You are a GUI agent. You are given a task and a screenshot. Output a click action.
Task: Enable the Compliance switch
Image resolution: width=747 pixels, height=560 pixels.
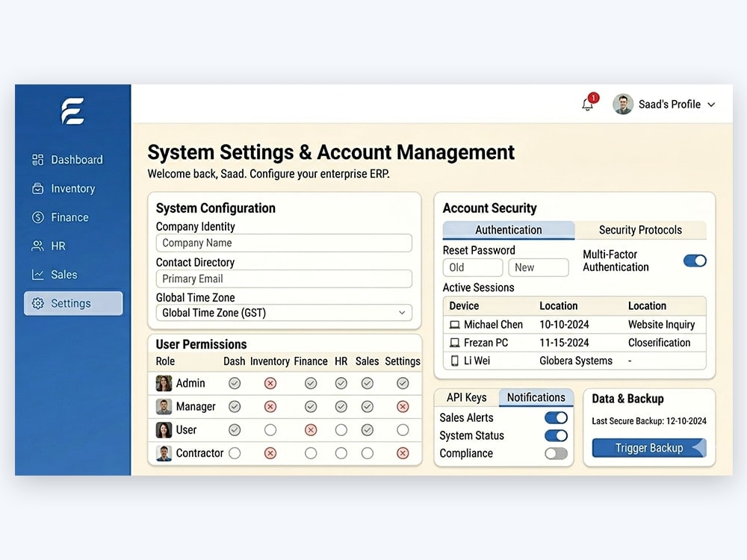point(556,454)
